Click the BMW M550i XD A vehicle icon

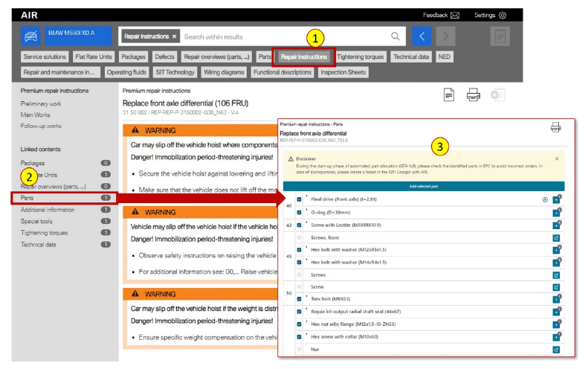tap(30, 36)
